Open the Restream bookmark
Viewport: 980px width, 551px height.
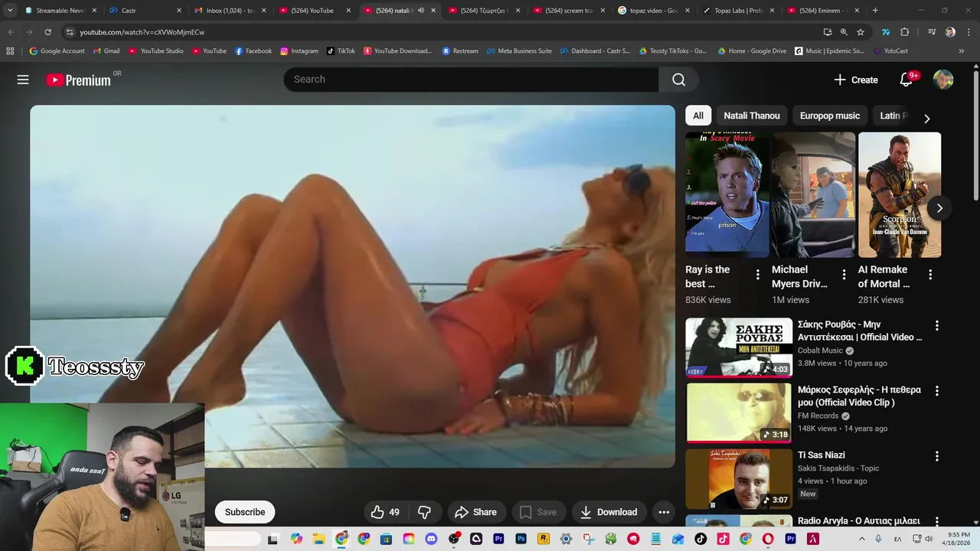coord(460,51)
